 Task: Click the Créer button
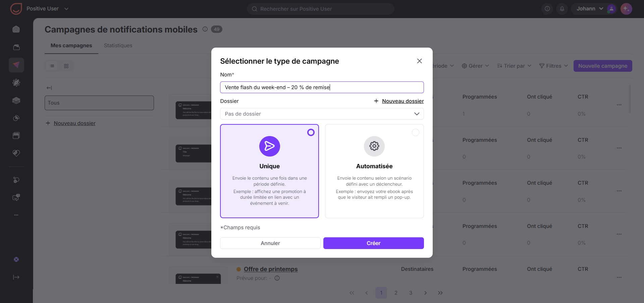374,243
